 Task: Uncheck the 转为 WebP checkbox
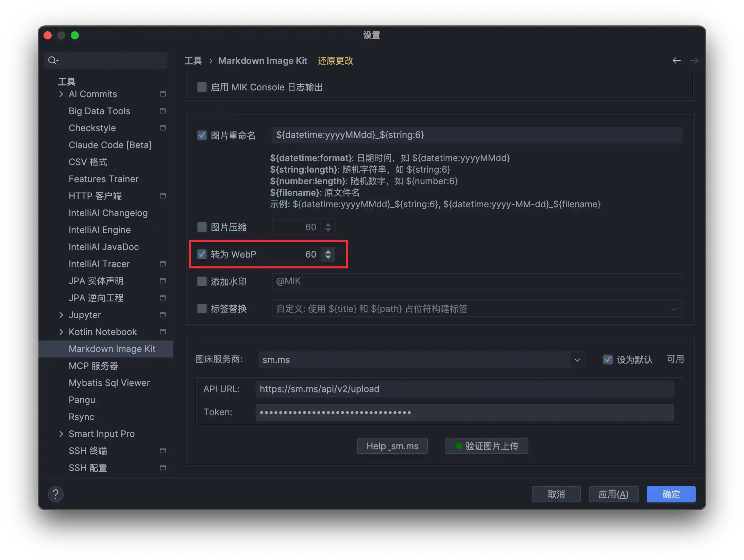[202, 254]
